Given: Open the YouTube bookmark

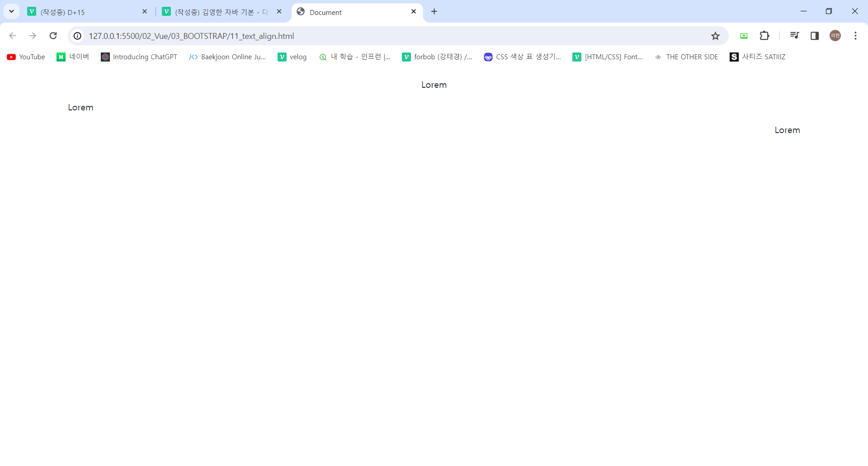Looking at the screenshot, I should coord(26,57).
